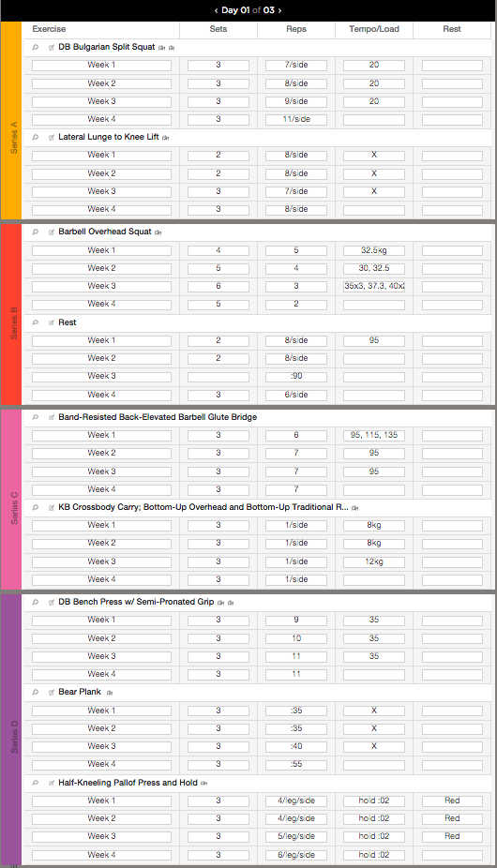497x868 pixels.
Task: Click the Barbell Overhead Squat exercise name
Action: point(105,232)
